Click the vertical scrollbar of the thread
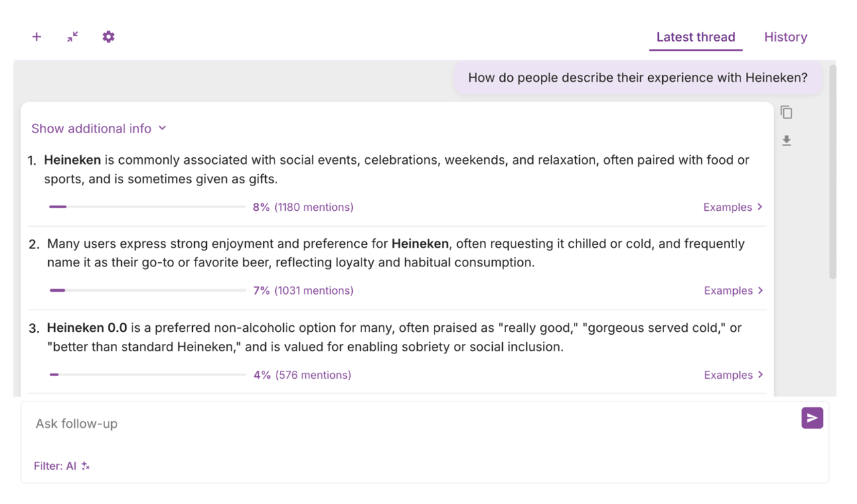The height and width of the screenshot is (504, 857). coord(832,172)
